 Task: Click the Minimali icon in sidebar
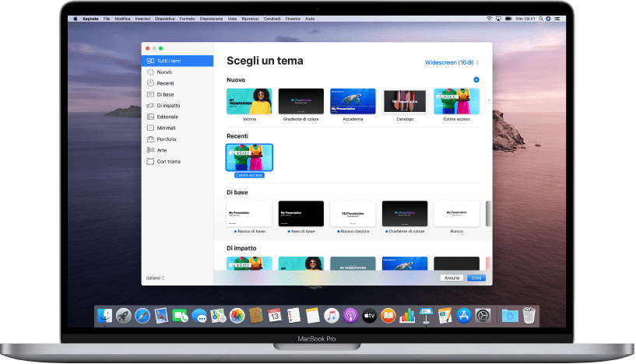point(150,128)
